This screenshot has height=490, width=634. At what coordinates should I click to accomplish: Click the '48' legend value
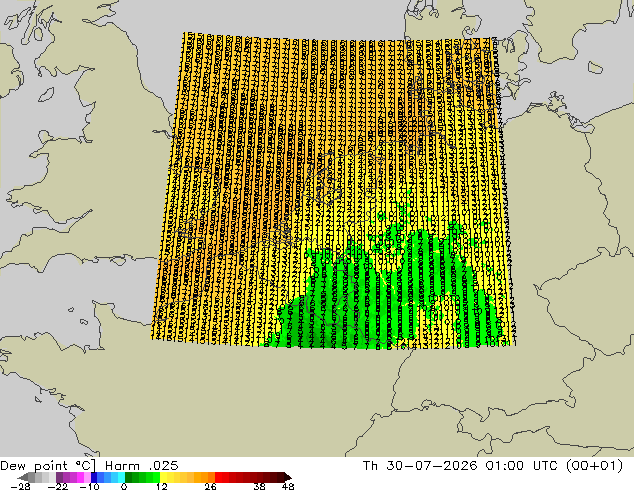(x=288, y=486)
